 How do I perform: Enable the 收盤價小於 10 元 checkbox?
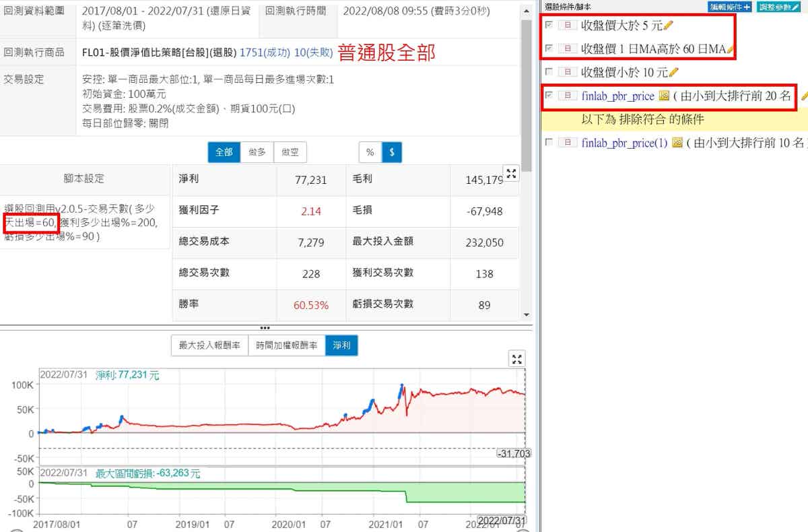pyautogui.click(x=549, y=72)
